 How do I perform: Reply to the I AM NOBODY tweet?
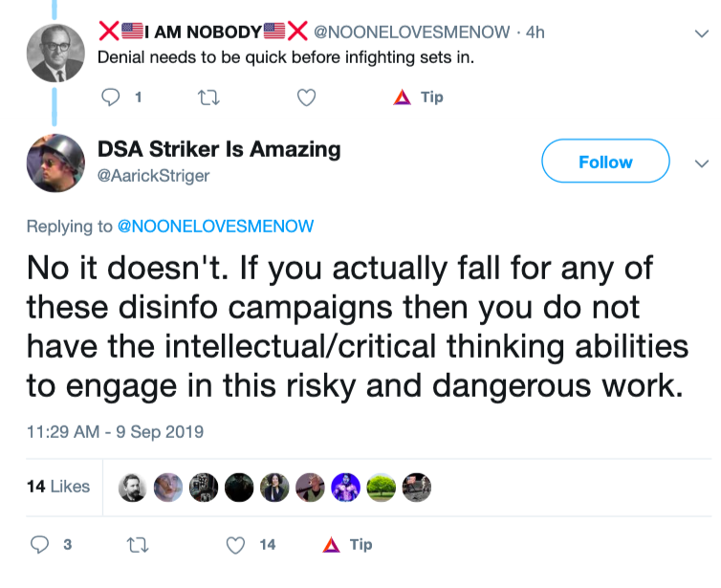pos(112,97)
